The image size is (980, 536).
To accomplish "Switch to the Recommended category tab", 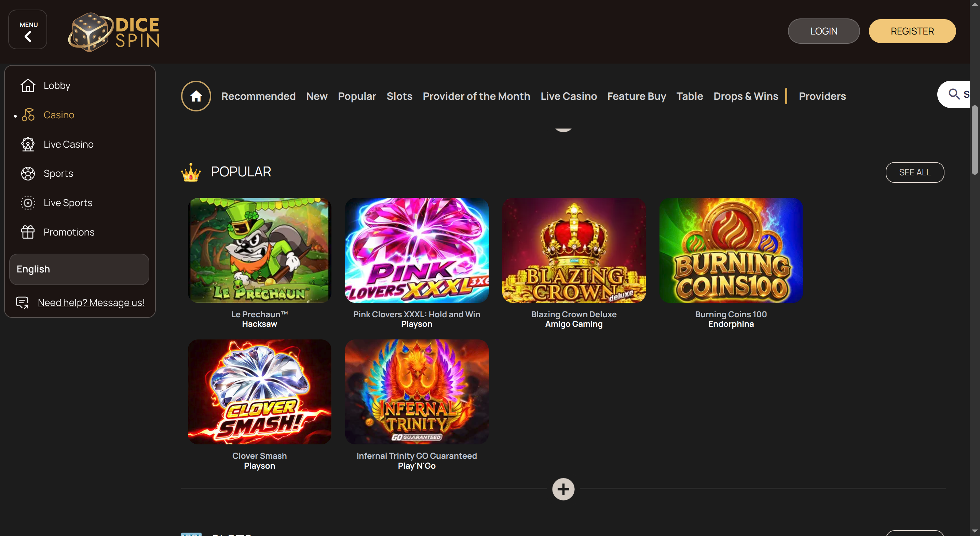I will (x=258, y=96).
